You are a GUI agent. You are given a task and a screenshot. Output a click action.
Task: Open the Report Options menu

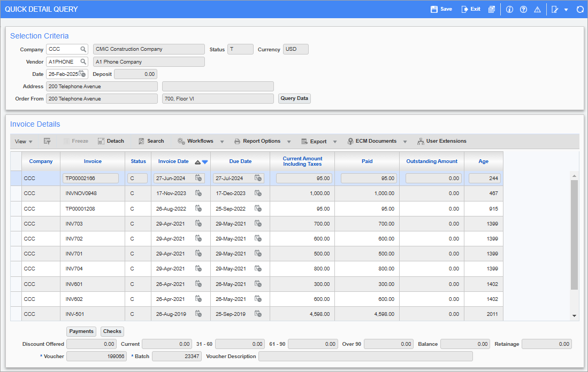(262, 141)
